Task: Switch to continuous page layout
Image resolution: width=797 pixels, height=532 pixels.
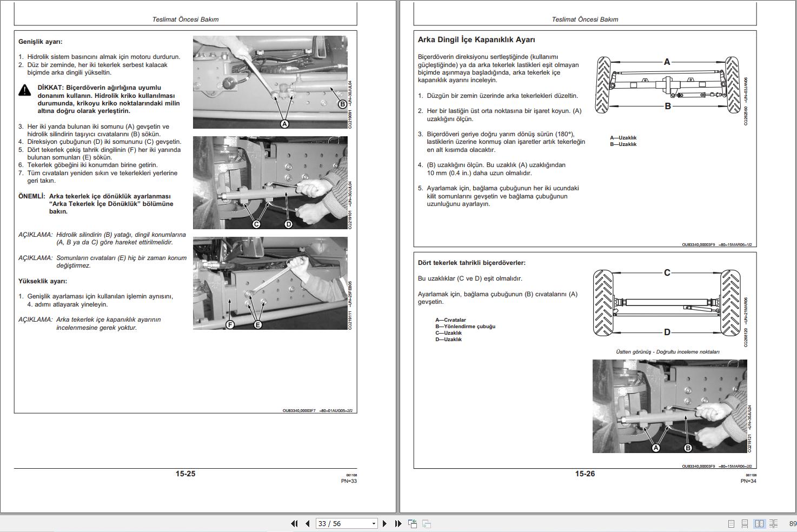Action: click(745, 523)
